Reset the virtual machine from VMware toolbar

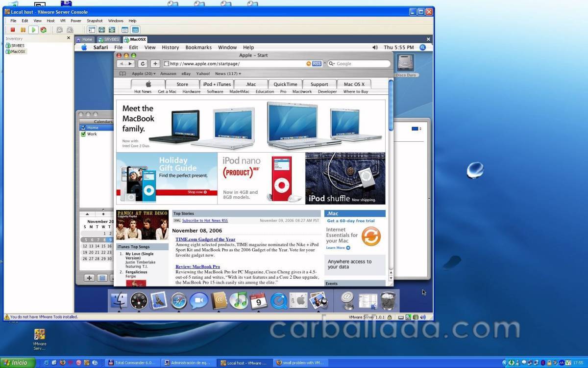pos(44,30)
